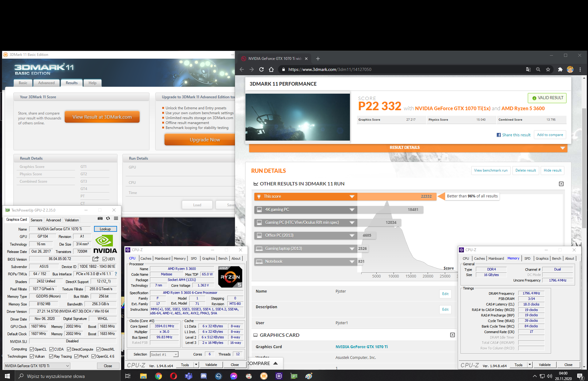
Task: Go to browser home page icon
Action: pyautogui.click(x=271, y=69)
